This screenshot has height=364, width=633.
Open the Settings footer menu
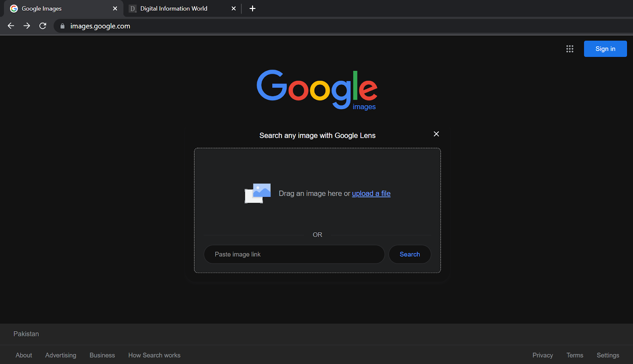(608, 355)
